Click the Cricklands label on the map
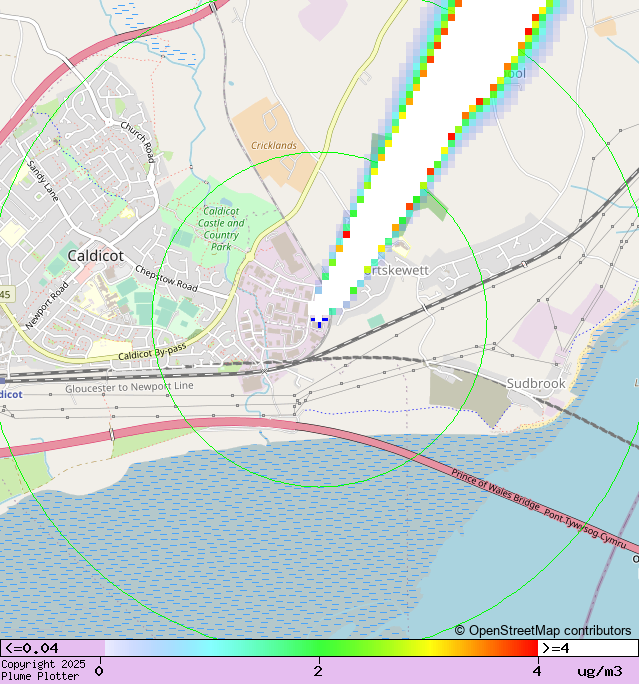Viewport: 639px width, 684px height. coord(274,146)
